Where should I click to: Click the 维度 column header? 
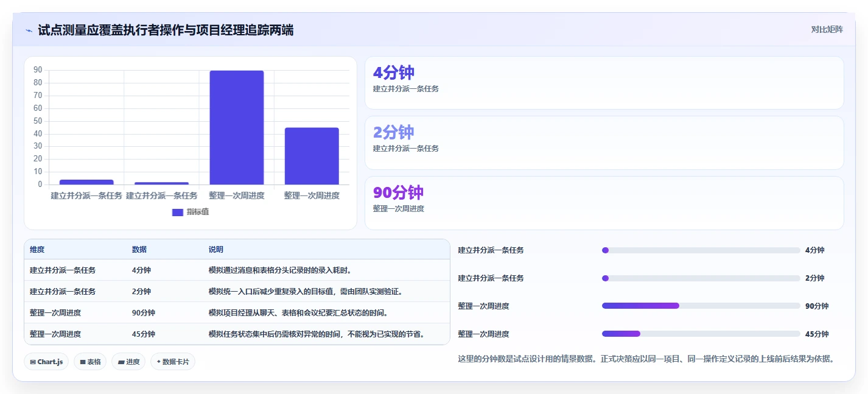pyautogui.click(x=37, y=250)
